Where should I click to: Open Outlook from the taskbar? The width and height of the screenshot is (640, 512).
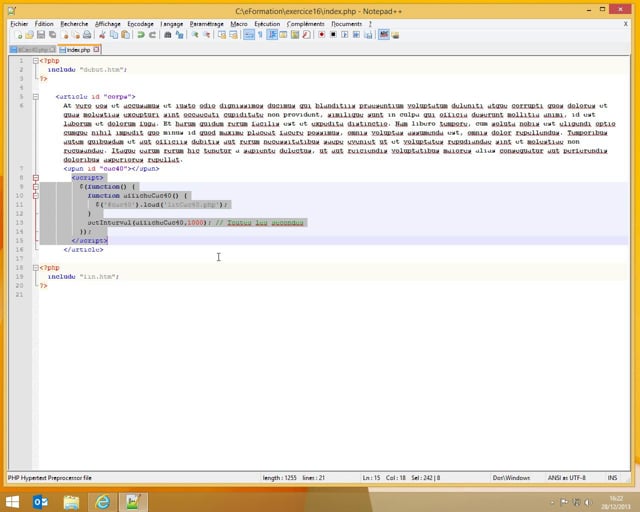click(40, 502)
